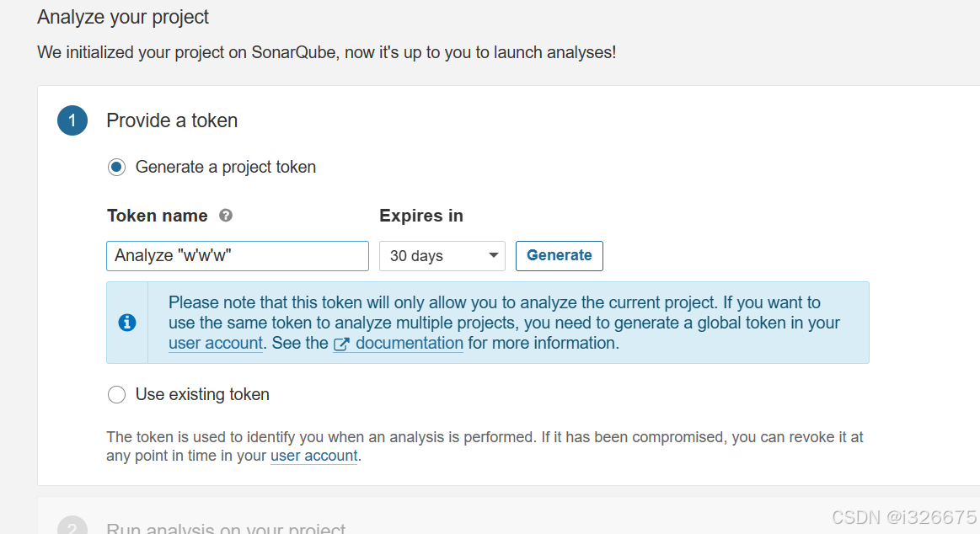
Task: Select the Generate a project token radio
Action: tap(117, 168)
